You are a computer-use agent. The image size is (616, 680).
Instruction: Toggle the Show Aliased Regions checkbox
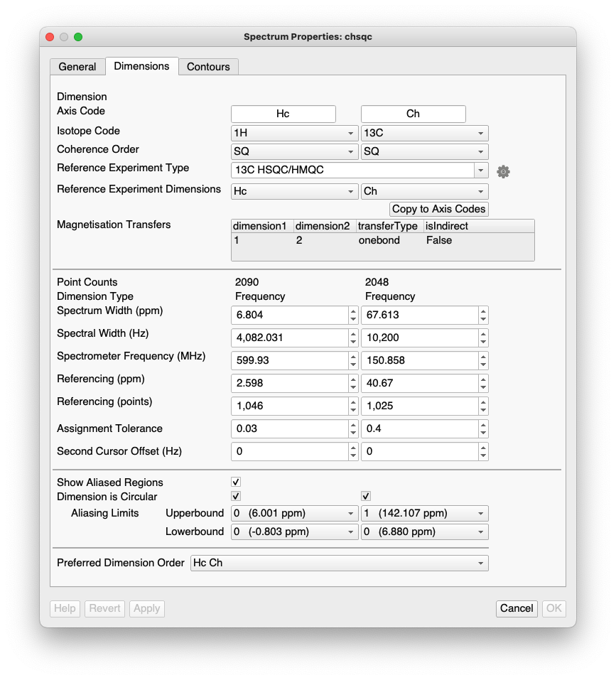[236, 482]
